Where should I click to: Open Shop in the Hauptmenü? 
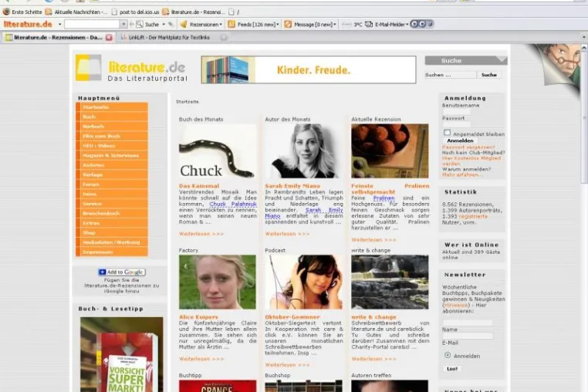pos(112,232)
